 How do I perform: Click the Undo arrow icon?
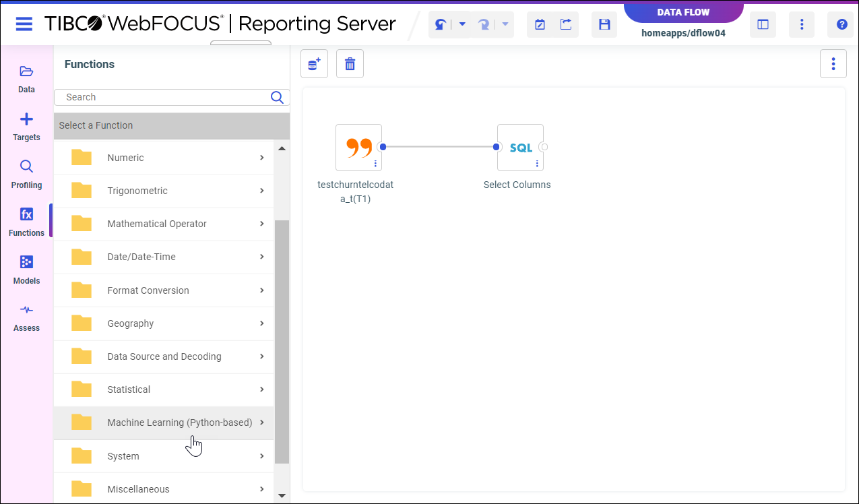441,25
